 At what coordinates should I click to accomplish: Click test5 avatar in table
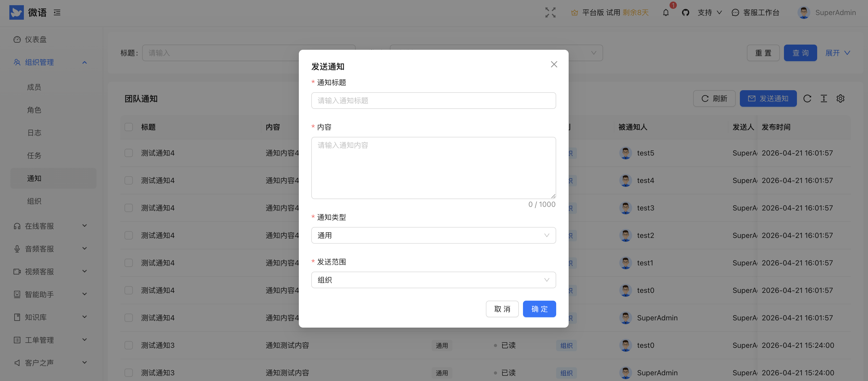625,153
